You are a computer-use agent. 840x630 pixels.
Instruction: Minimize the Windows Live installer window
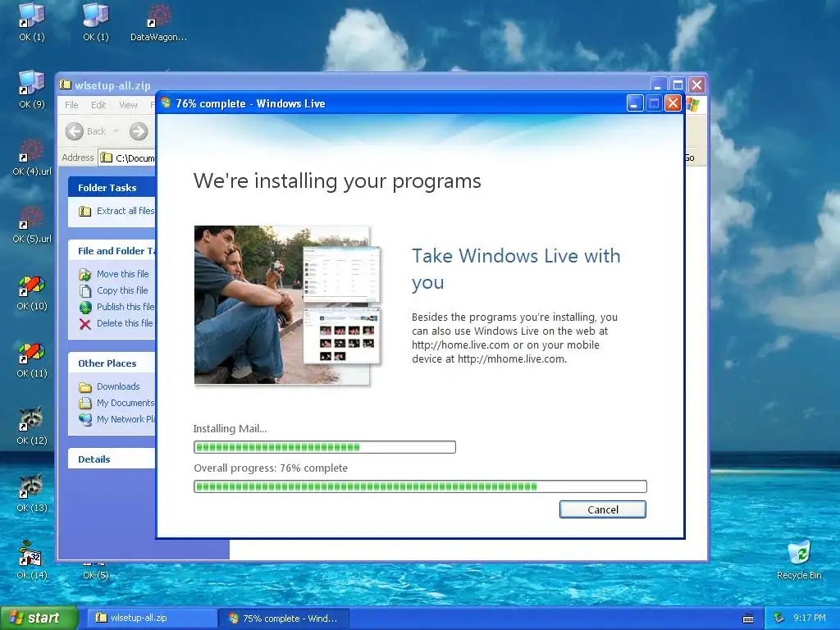pos(635,103)
